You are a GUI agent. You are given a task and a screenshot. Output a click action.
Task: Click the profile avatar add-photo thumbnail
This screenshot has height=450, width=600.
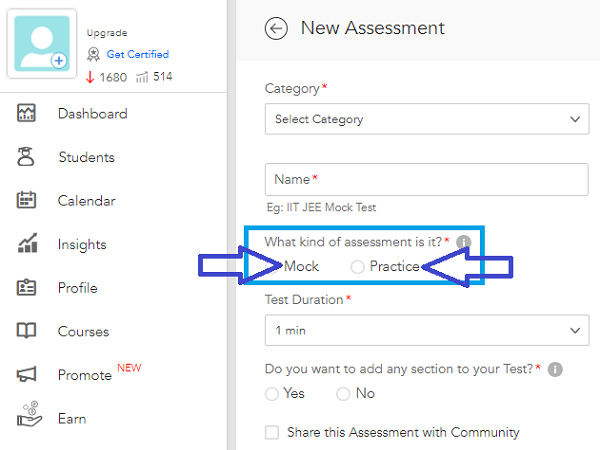(x=42, y=44)
